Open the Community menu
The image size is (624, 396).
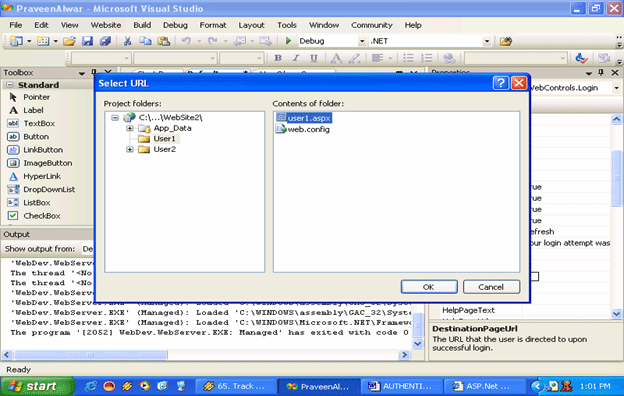[x=372, y=25]
